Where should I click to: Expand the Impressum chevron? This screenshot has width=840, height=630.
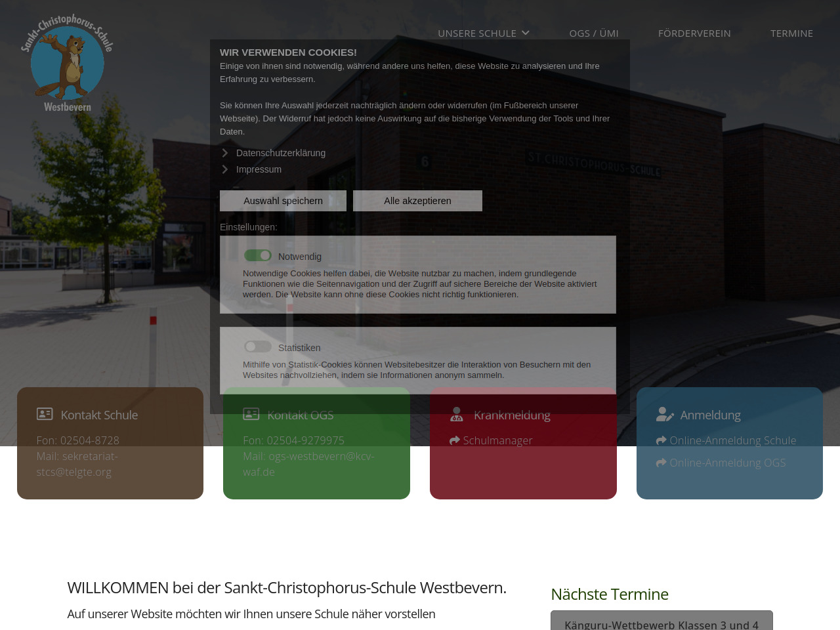[225, 169]
